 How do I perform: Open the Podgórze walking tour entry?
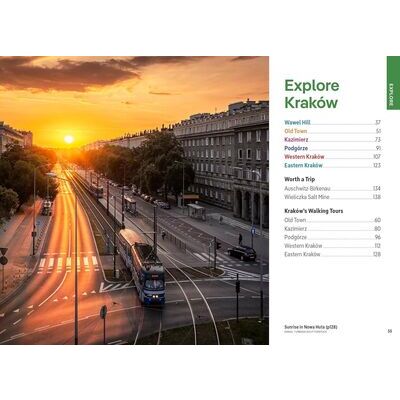point(332,237)
